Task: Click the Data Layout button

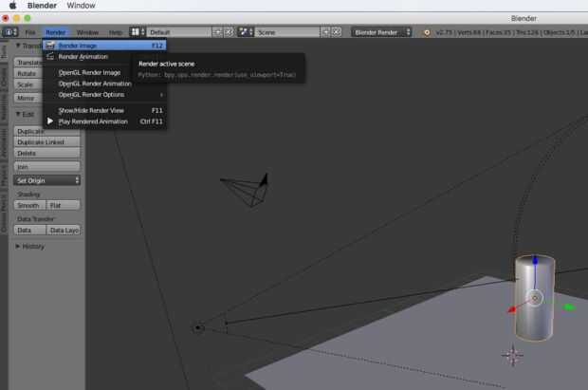Action: [x=63, y=230]
